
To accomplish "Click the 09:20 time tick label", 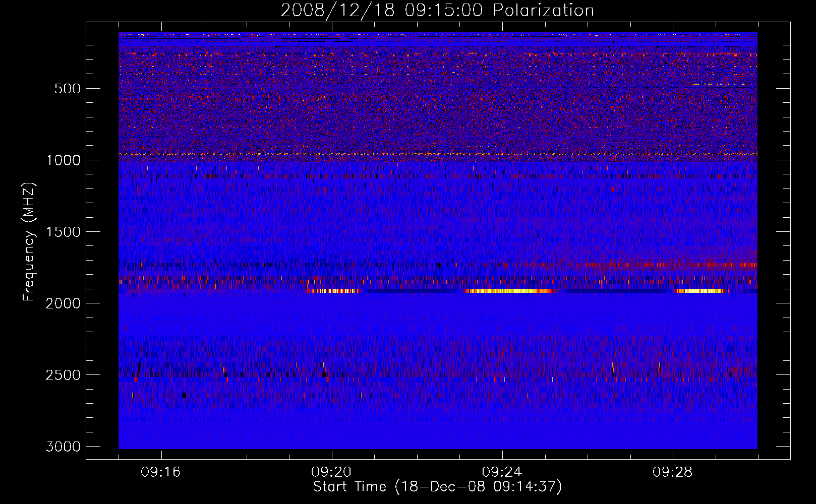I will pyautogui.click(x=331, y=472).
